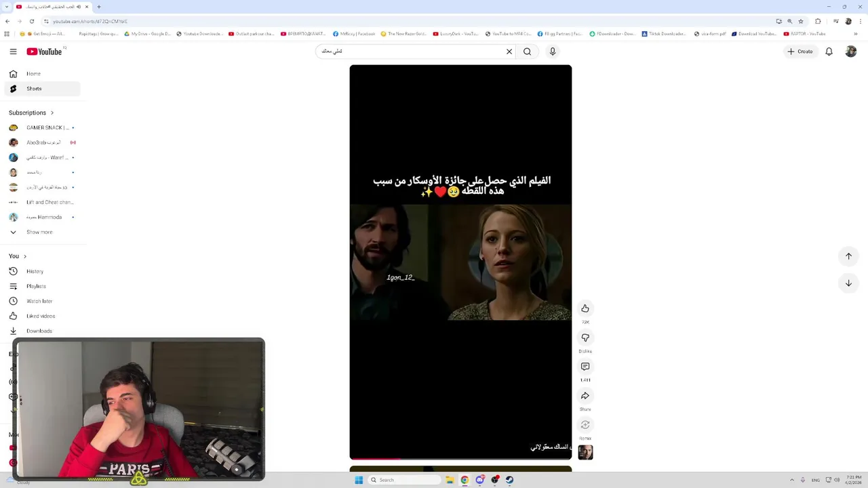868x488 pixels.
Task: Open the RAPTOR - YouTube bookmark
Action: [x=805, y=34]
